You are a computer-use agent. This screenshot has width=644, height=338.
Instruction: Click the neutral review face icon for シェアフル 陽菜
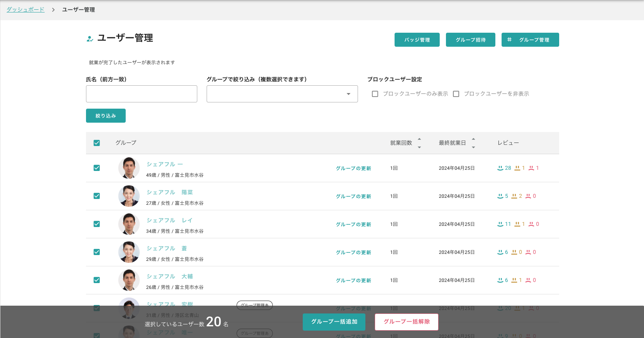pyautogui.click(x=514, y=196)
